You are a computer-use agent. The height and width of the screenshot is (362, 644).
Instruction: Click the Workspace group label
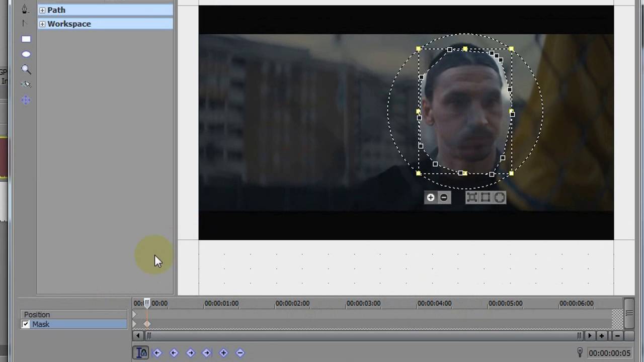69,24
